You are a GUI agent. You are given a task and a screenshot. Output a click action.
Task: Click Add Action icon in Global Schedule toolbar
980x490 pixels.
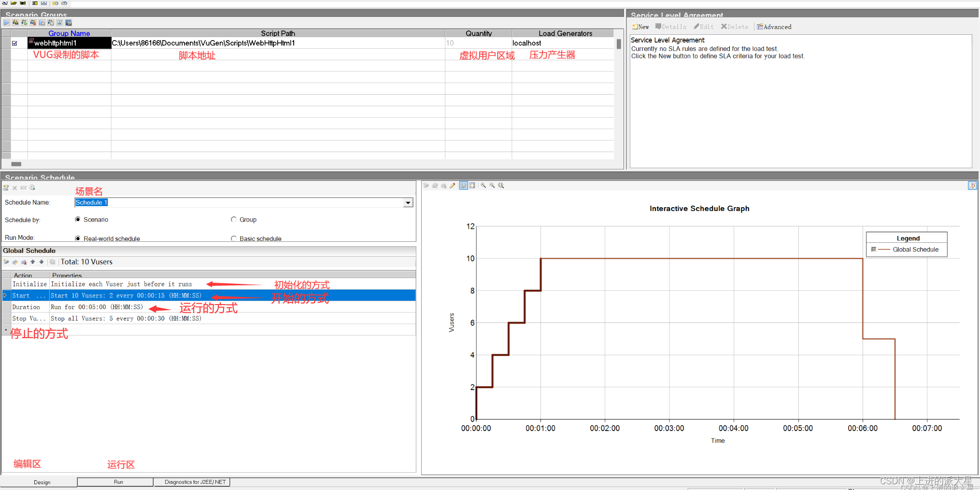coord(6,262)
